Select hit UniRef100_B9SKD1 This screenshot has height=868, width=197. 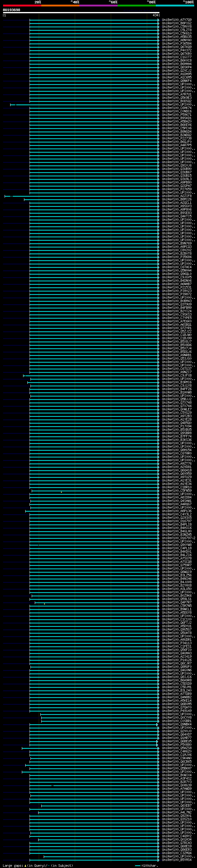click(176, 118)
